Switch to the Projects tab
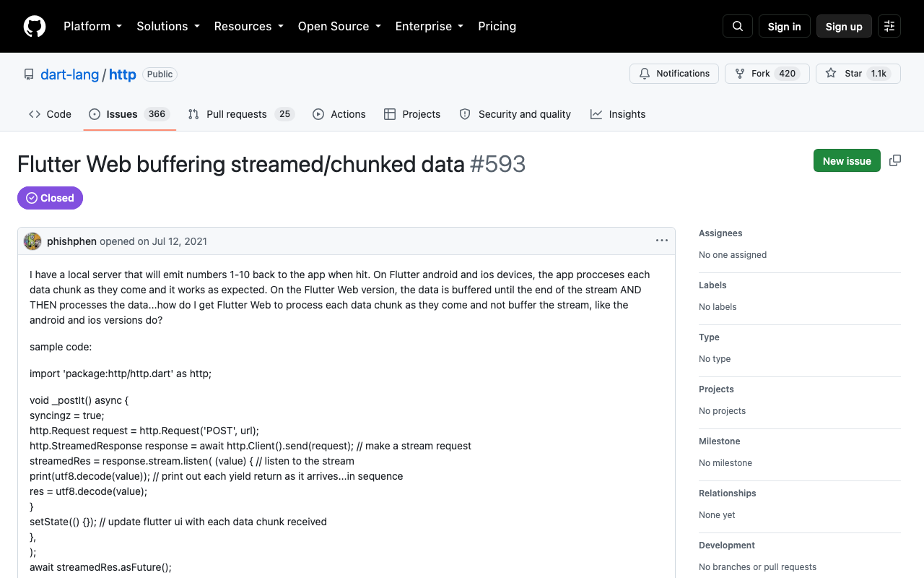Viewport: 924px width, 578px height. (412, 114)
